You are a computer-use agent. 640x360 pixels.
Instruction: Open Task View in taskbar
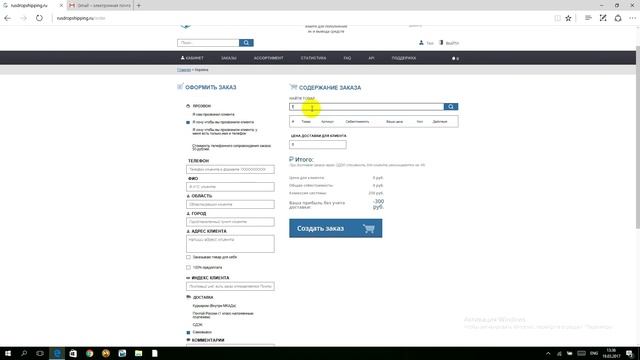pos(40,353)
